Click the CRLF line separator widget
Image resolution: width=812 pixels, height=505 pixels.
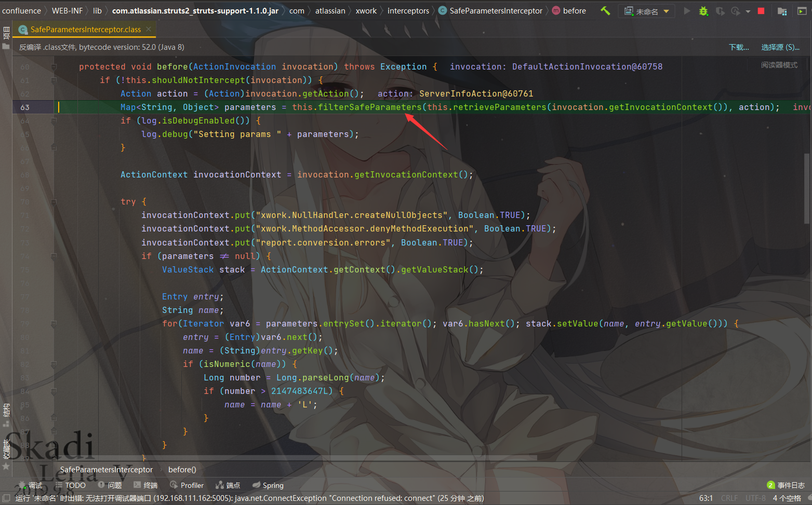point(729,498)
